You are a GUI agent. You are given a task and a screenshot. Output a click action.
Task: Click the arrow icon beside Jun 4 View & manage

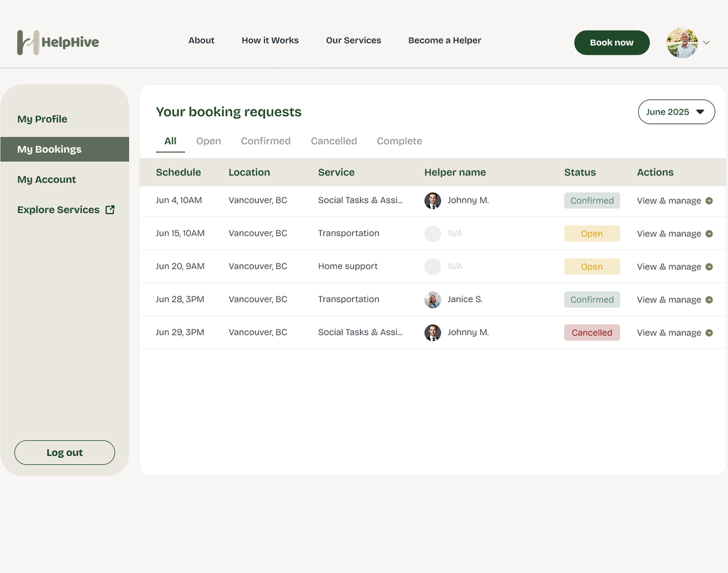point(710,200)
